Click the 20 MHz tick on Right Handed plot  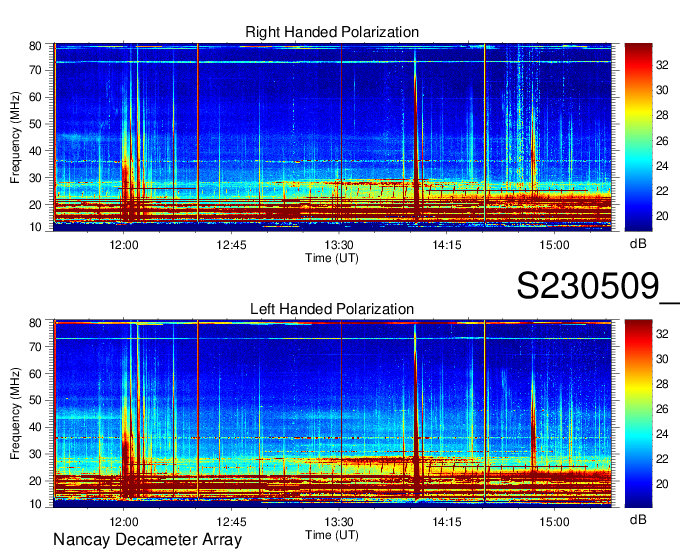click(35, 205)
